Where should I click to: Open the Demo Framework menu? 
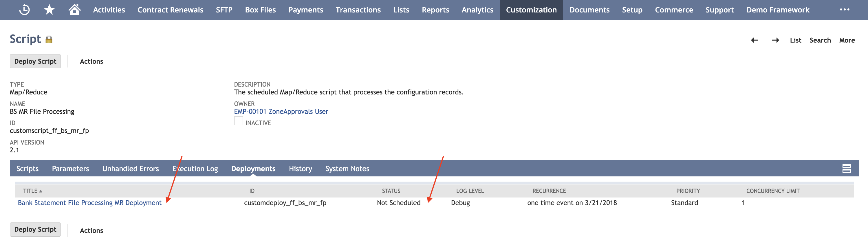click(777, 10)
